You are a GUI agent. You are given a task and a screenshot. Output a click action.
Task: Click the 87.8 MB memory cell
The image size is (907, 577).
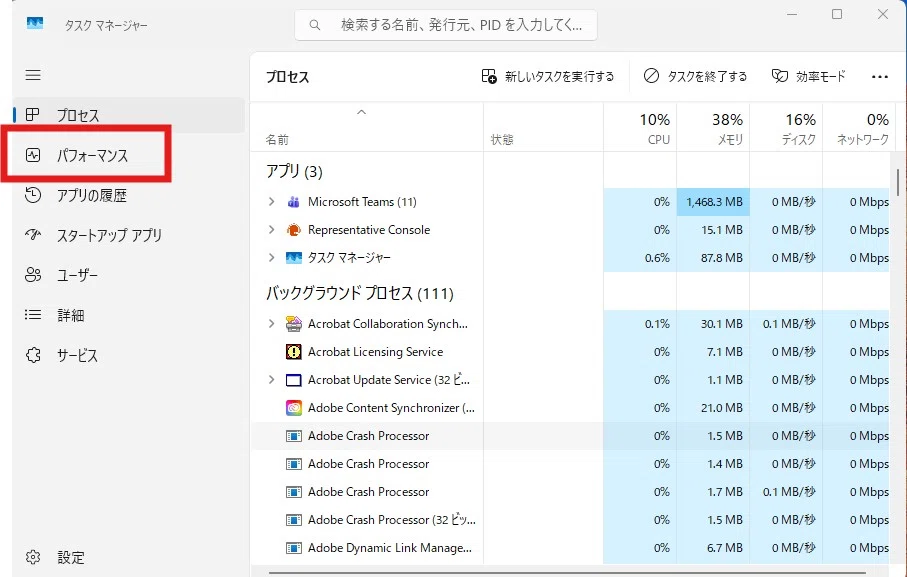point(713,257)
